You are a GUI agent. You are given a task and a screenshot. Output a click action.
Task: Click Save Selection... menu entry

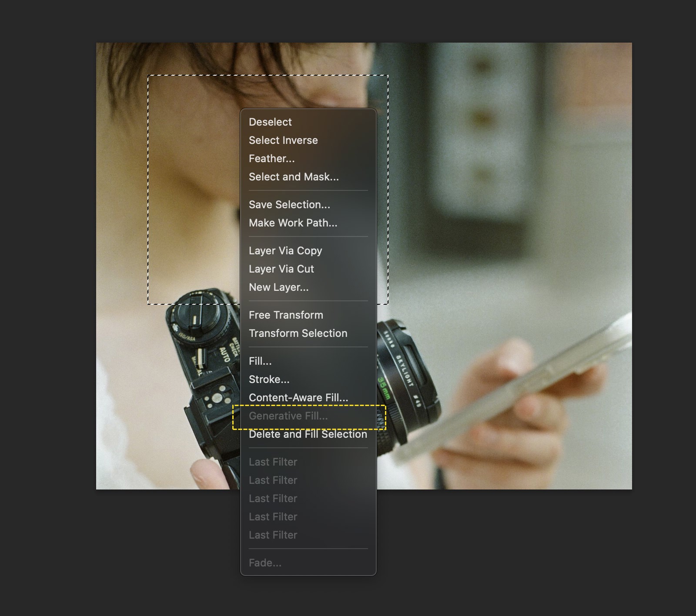(289, 205)
